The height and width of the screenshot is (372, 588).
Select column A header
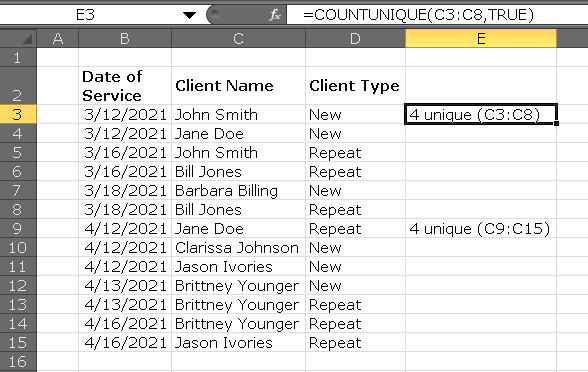click(x=58, y=38)
